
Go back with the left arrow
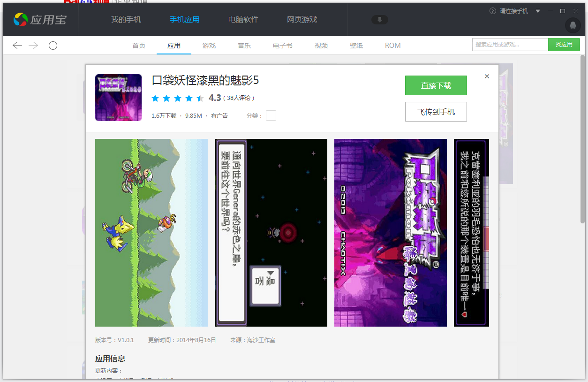pyautogui.click(x=17, y=46)
